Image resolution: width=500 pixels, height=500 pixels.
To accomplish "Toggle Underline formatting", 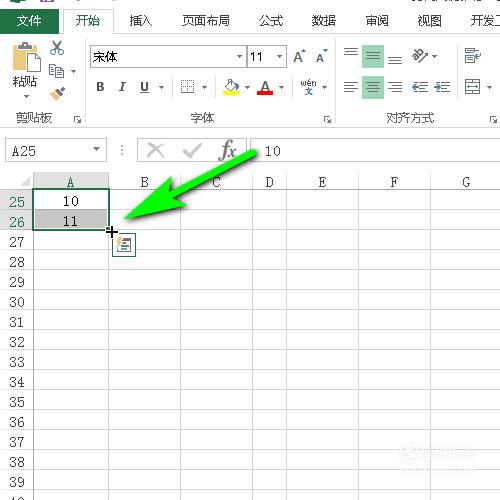I will pos(144,87).
